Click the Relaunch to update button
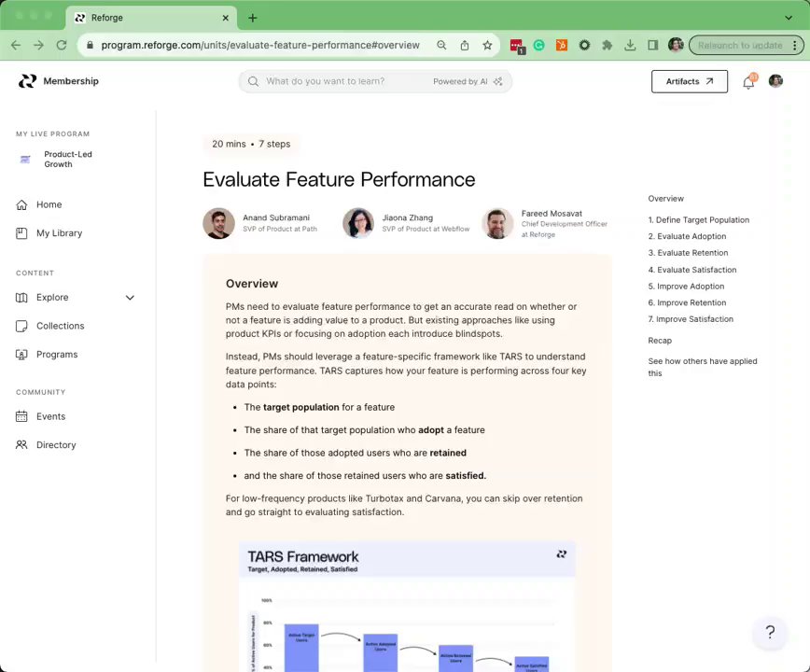Image resolution: width=810 pixels, height=672 pixels. click(739, 45)
